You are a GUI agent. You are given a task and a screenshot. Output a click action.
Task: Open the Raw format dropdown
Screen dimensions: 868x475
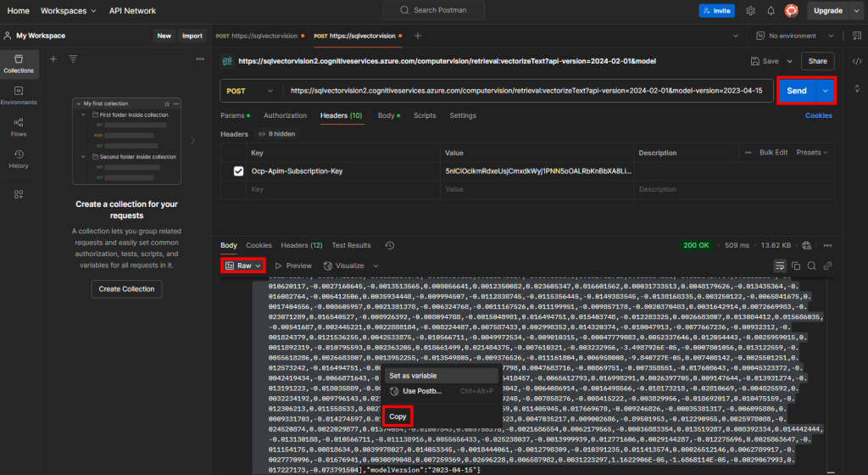point(243,265)
